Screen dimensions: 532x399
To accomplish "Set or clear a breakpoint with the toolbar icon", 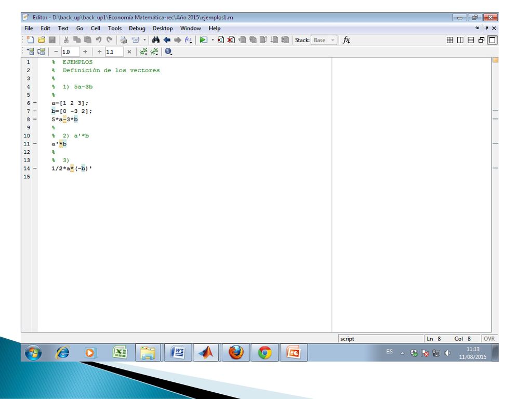I will coord(220,39).
